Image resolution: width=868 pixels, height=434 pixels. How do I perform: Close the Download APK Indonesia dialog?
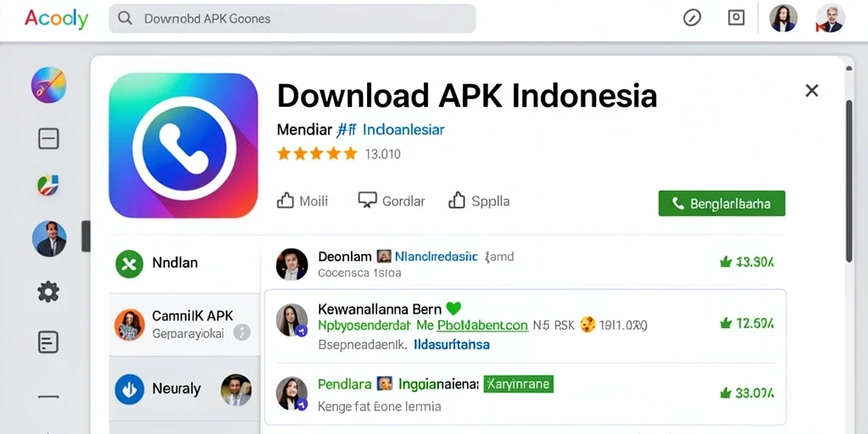811,91
